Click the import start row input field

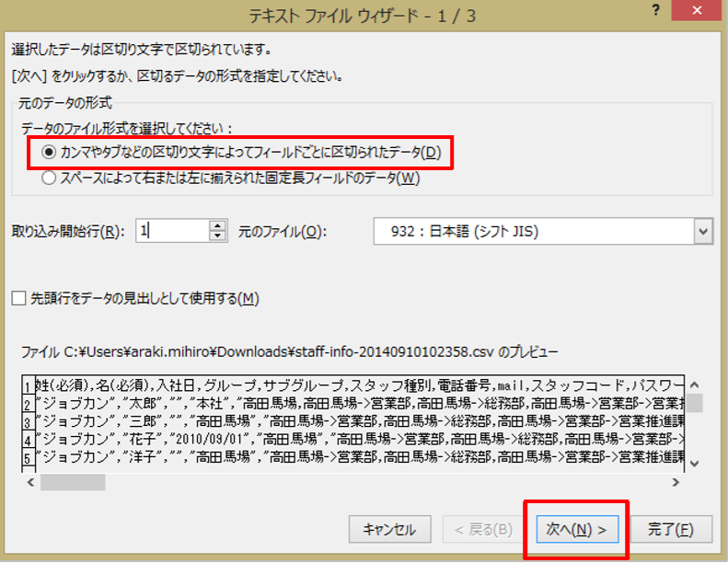(x=171, y=231)
